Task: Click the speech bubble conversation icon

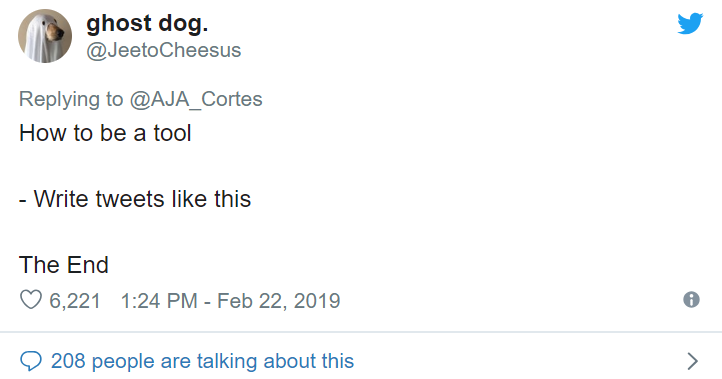Action: [x=31, y=361]
